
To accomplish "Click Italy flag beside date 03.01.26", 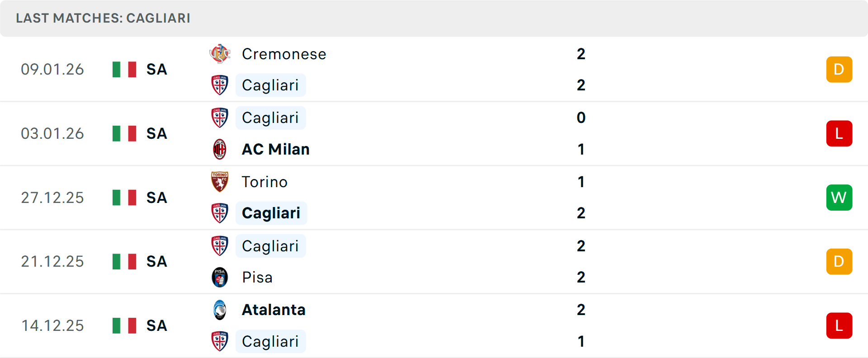I will (x=124, y=133).
